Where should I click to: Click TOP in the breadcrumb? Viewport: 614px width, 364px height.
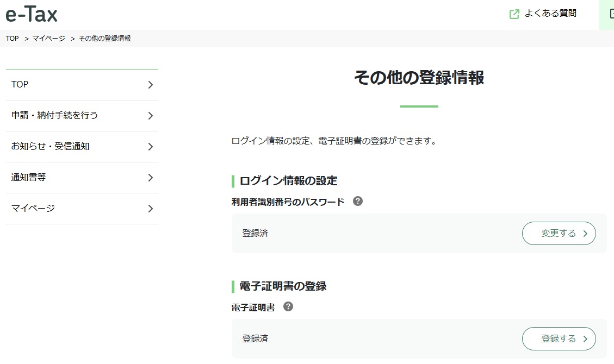pos(12,39)
